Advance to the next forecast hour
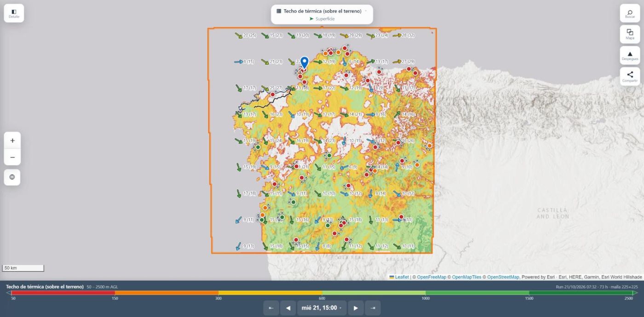This screenshot has height=317, width=644. [x=356, y=308]
